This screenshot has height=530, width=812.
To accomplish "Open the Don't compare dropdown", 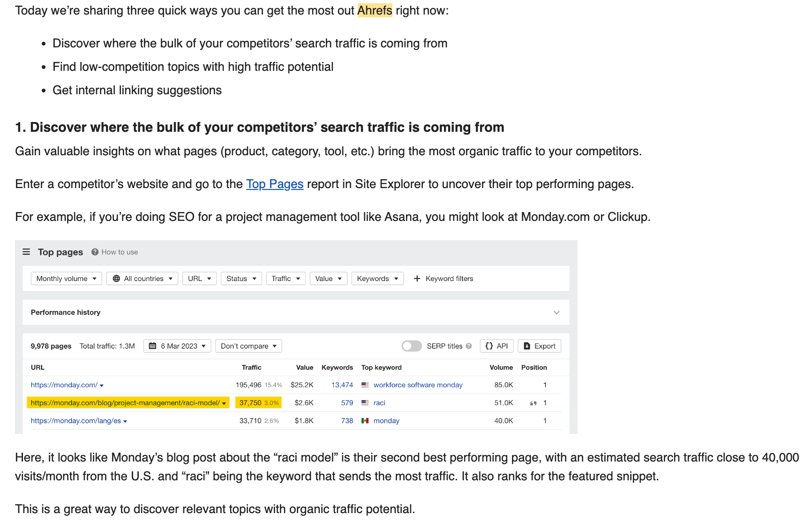I will pos(249,346).
